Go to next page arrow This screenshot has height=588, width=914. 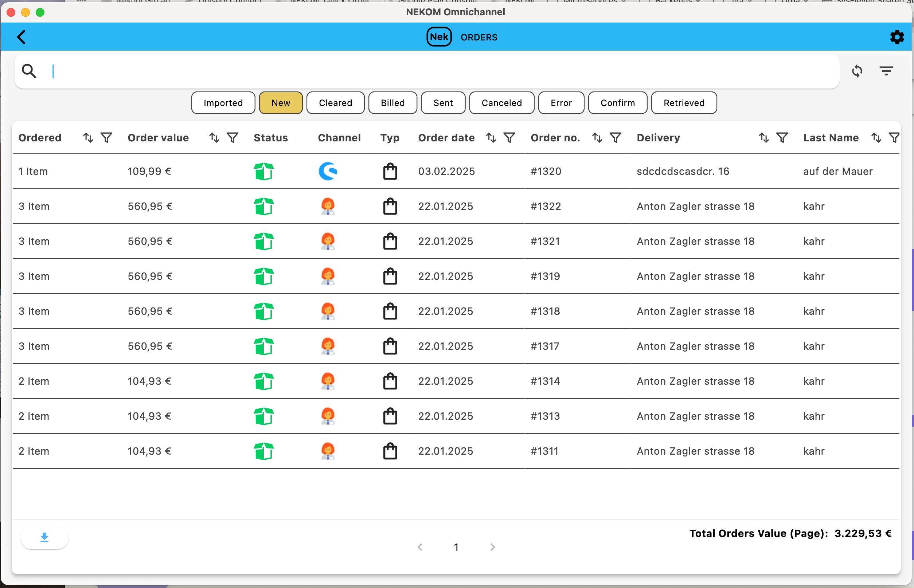pos(492,547)
